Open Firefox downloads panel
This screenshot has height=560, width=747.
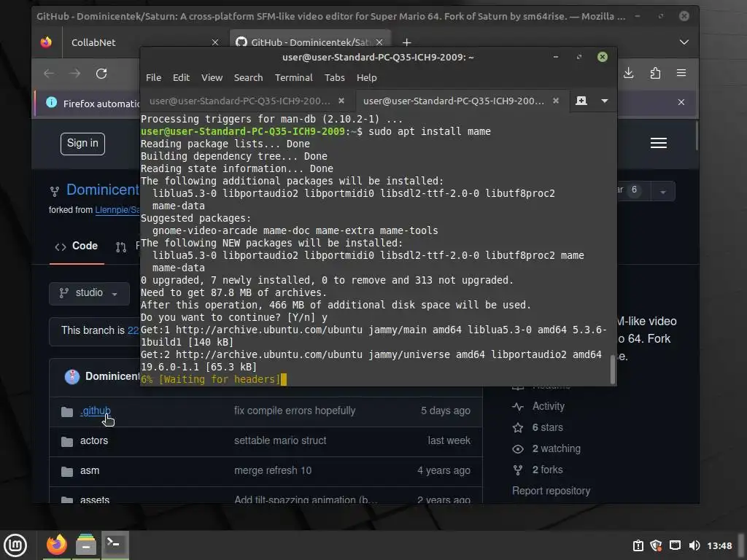629,73
